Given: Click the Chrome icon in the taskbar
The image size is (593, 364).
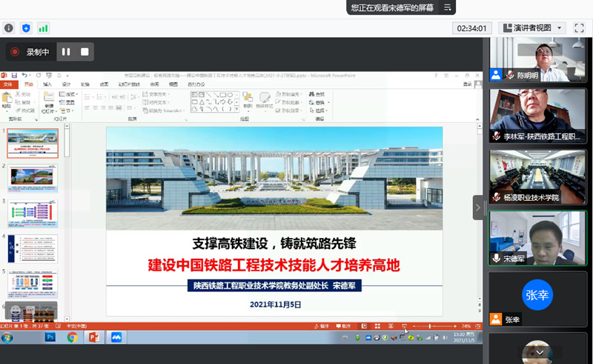Looking at the screenshot, I should point(73,337).
